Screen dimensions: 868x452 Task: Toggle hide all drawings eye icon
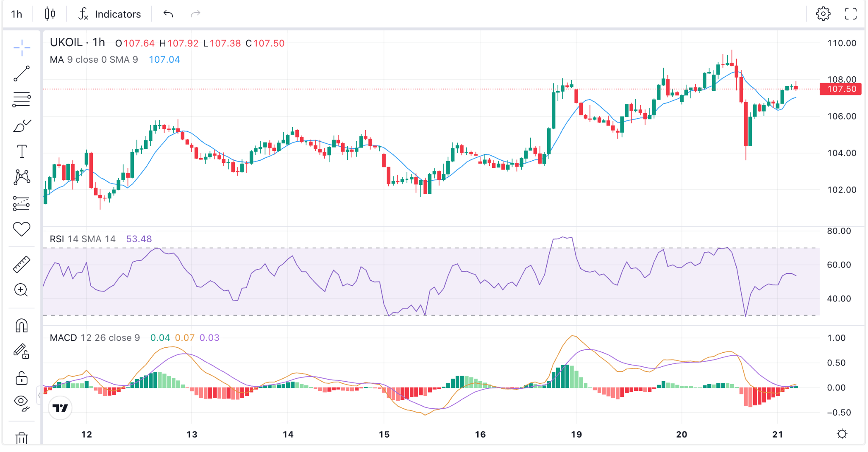[22, 403]
